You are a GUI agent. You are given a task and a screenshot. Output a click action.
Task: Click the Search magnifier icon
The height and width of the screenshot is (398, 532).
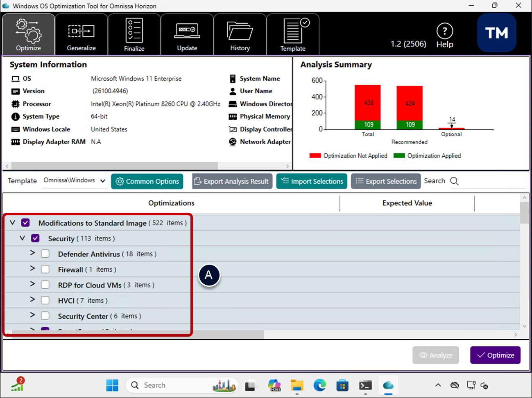click(x=454, y=181)
